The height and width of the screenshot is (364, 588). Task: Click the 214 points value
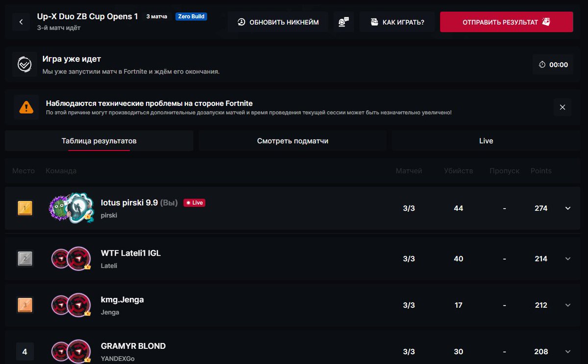tap(541, 259)
